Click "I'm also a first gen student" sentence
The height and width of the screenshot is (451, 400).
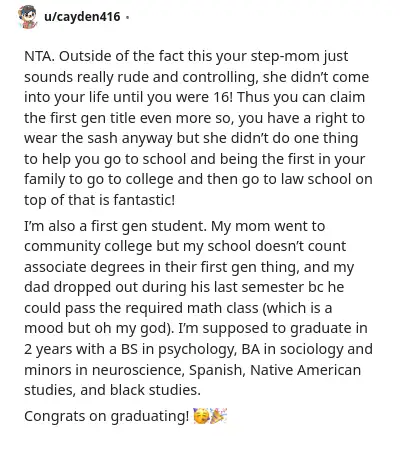(x=114, y=226)
